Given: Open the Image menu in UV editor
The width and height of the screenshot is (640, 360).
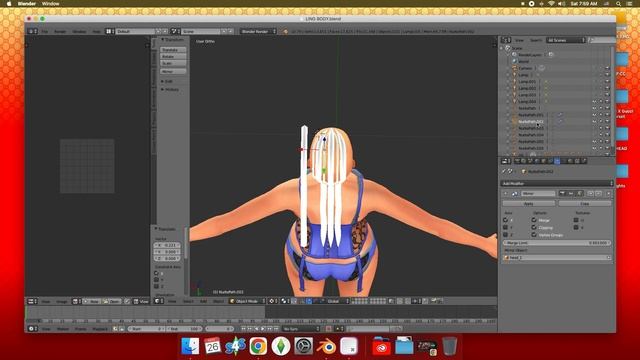Looking at the screenshot, I should 62,301.
